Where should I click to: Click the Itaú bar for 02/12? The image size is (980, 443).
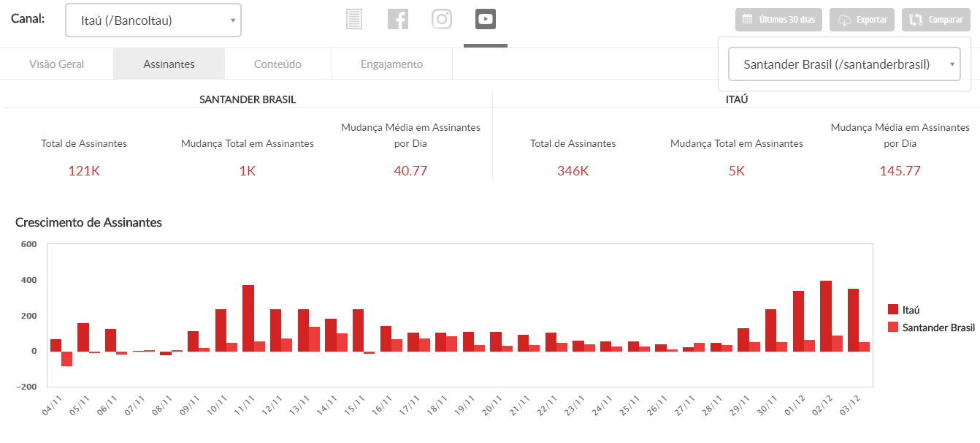click(826, 317)
